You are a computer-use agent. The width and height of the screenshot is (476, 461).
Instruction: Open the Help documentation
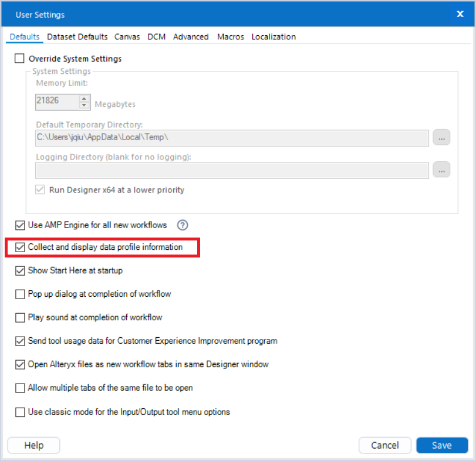[x=33, y=445]
